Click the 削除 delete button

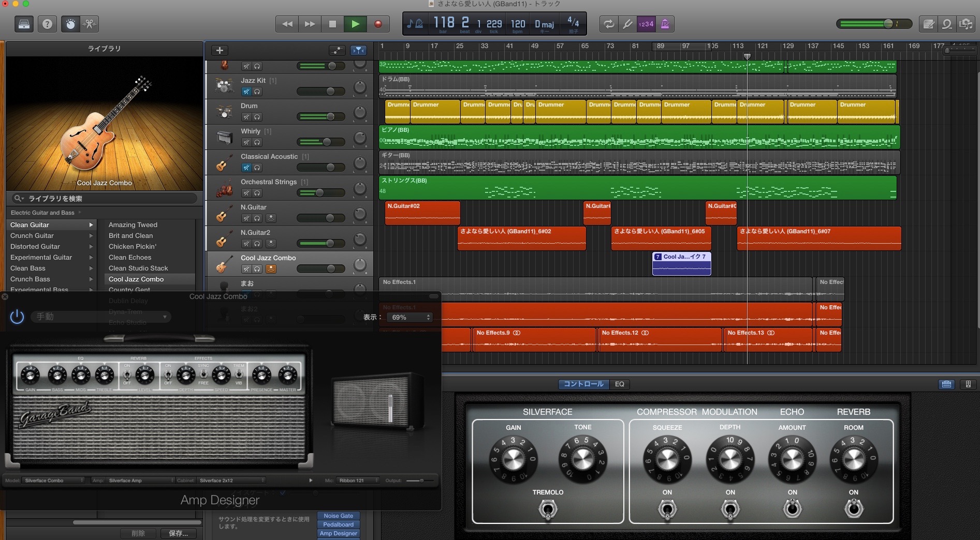(x=138, y=533)
